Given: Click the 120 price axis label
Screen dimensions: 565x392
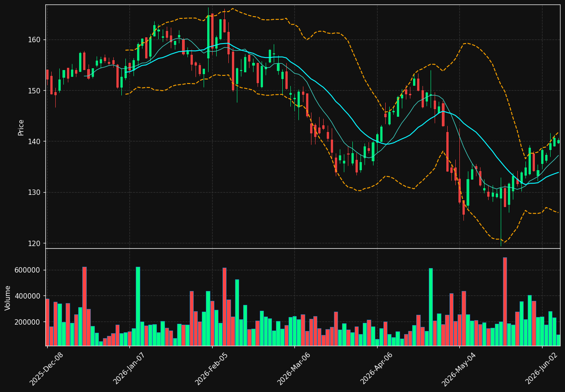Looking at the screenshot, I should click(x=34, y=243).
